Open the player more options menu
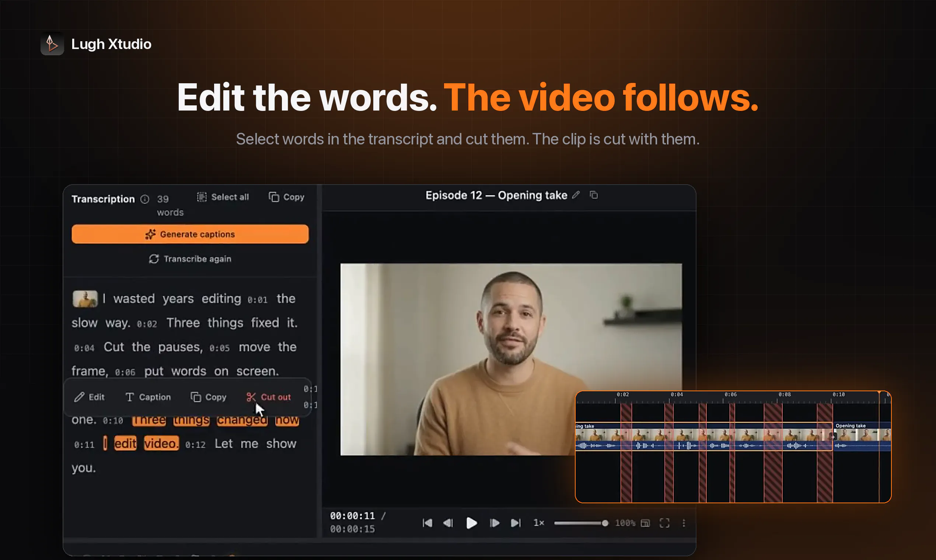 (684, 523)
